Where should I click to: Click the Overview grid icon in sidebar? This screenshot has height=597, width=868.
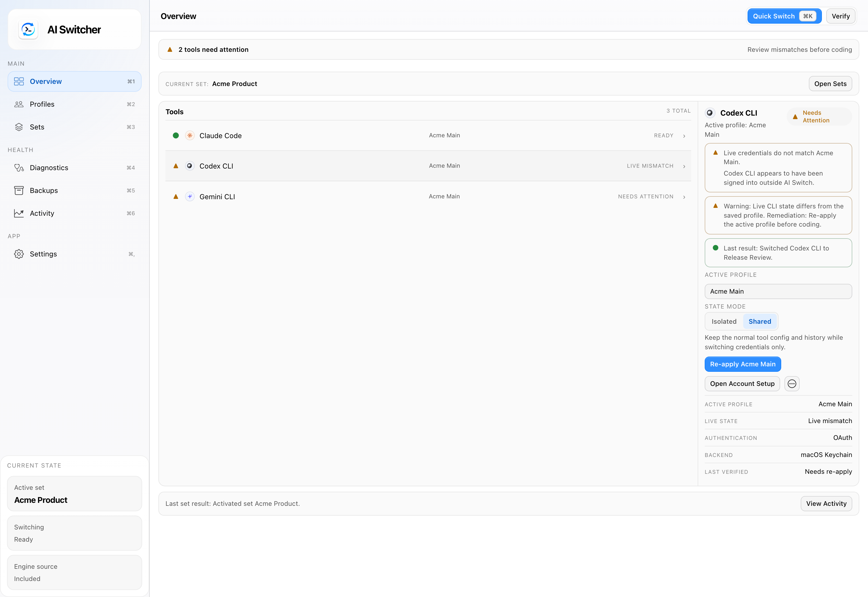pos(19,82)
